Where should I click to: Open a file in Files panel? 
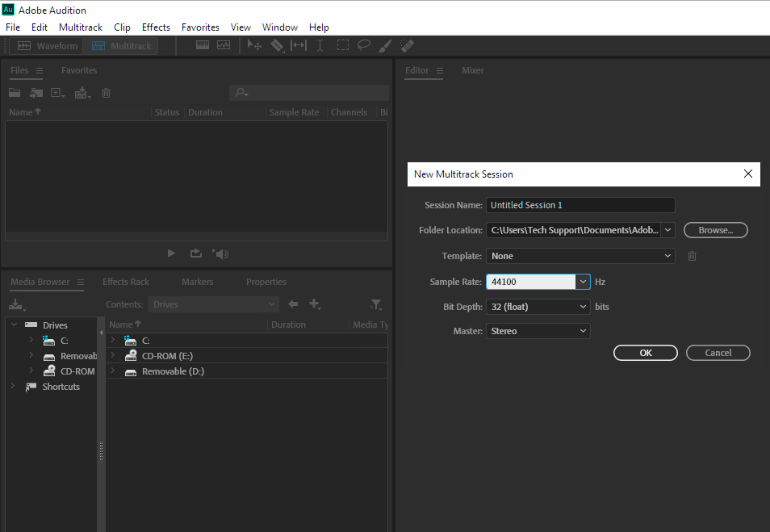pyautogui.click(x=15, y=92)
